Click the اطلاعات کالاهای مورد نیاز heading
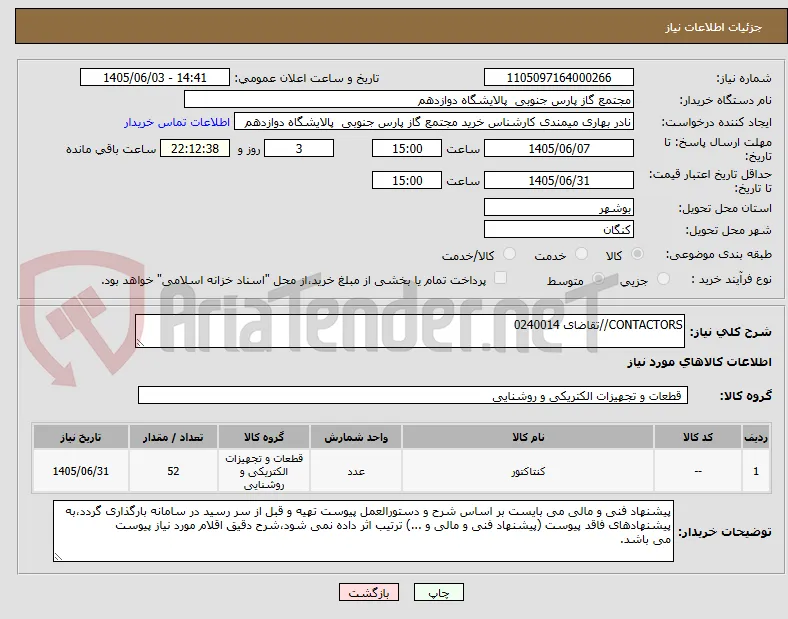 click(x=699, y=362)
